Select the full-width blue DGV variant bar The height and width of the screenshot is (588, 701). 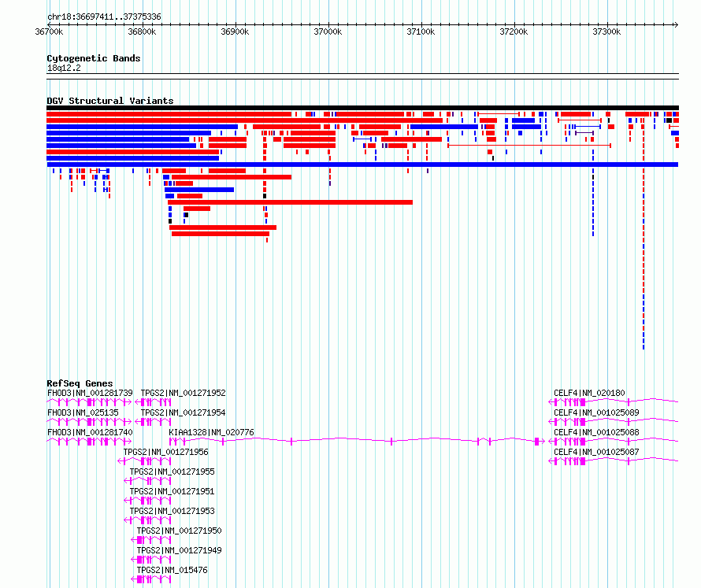tap(362, 165)
